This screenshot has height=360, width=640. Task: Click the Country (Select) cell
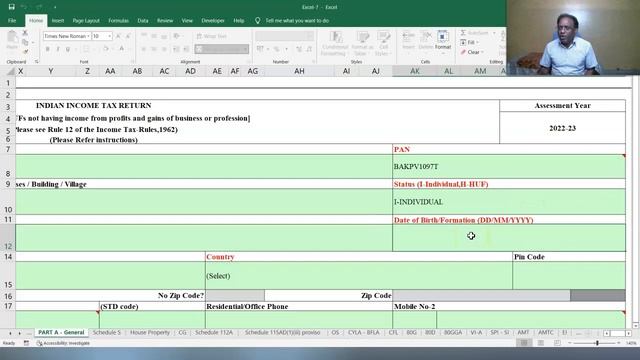[359, 276]
